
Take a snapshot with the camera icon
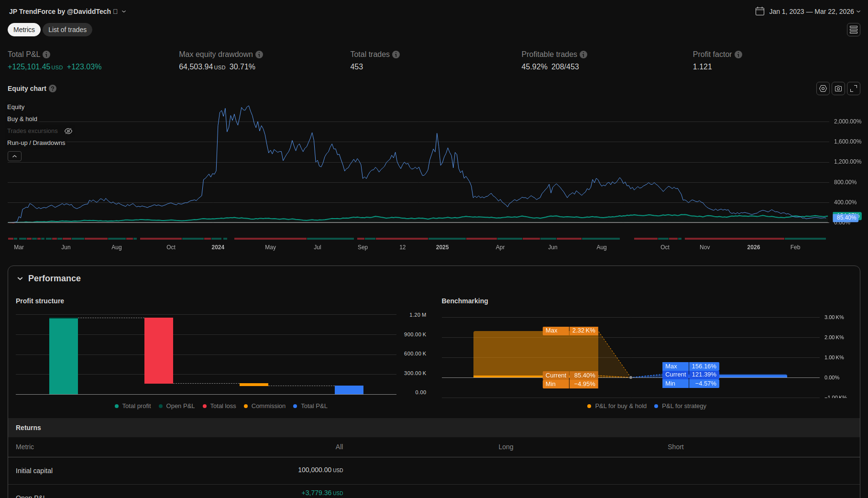click(838, 89)
